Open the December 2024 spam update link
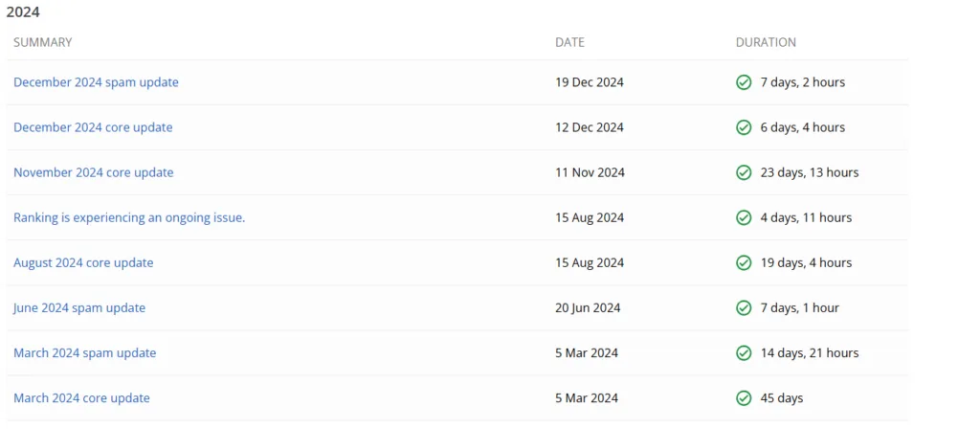Screen dimensions: 980x429 (x=96, y=82)
